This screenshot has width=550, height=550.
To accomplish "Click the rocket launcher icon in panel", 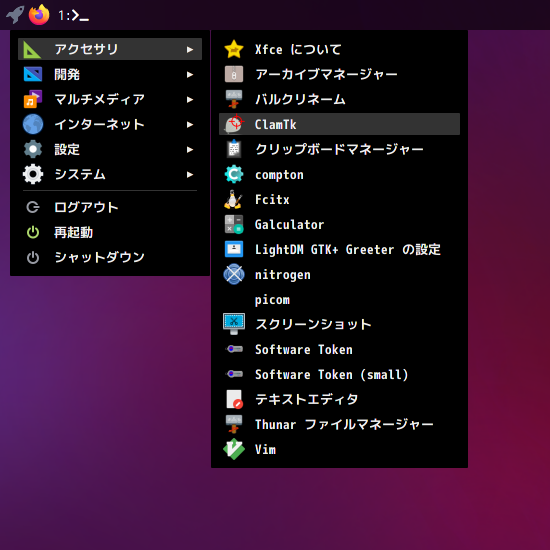I will [15, 15].
